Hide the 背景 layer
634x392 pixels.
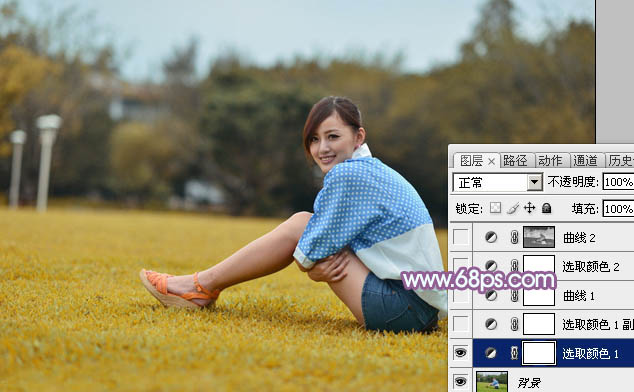[x=461, y=381]
